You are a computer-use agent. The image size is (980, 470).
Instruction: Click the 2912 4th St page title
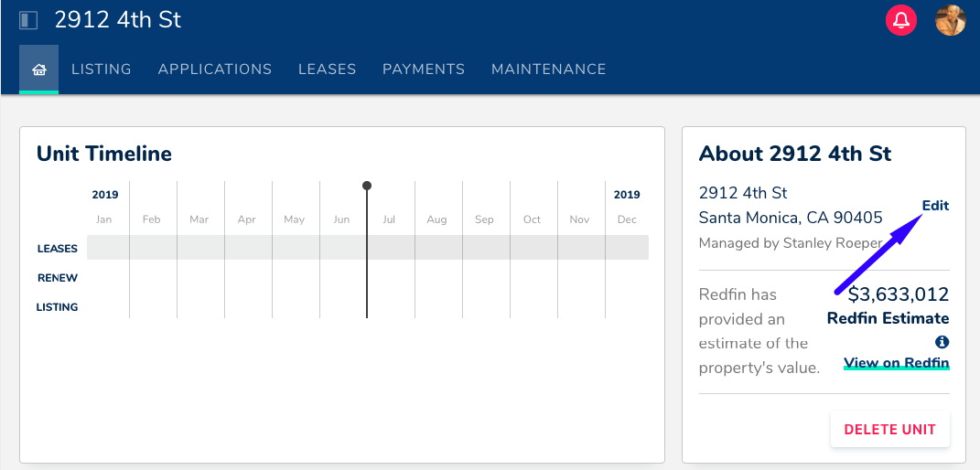[x=118, y=20]
